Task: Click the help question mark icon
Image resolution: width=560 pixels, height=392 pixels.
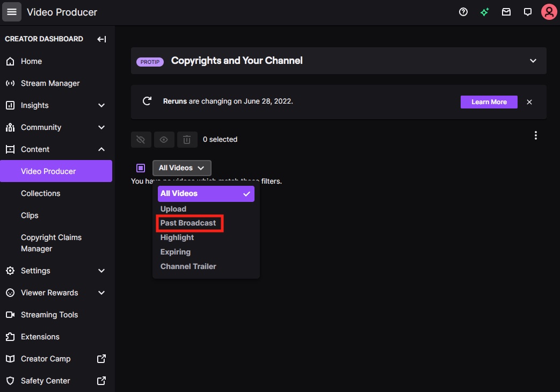Action: (463, 12)
